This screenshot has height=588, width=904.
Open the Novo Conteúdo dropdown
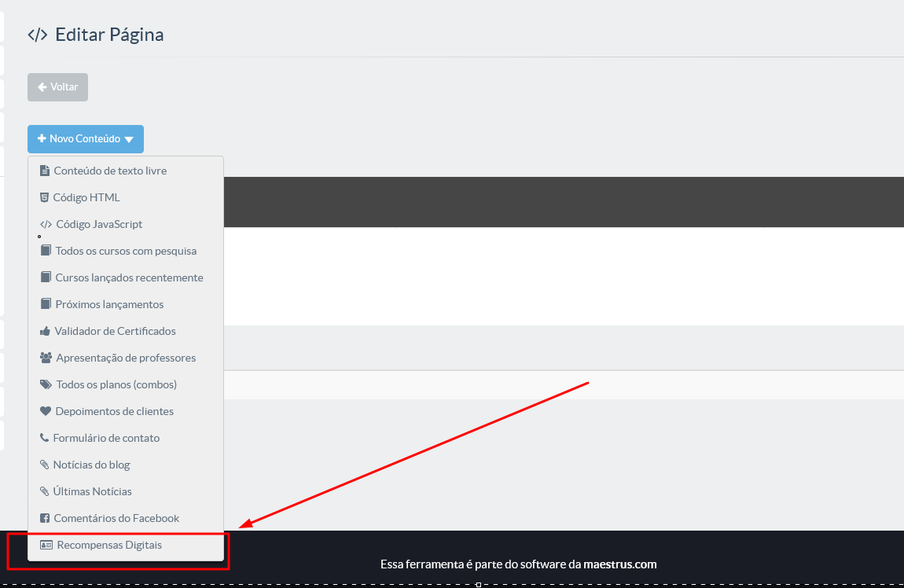pos(86,139)
